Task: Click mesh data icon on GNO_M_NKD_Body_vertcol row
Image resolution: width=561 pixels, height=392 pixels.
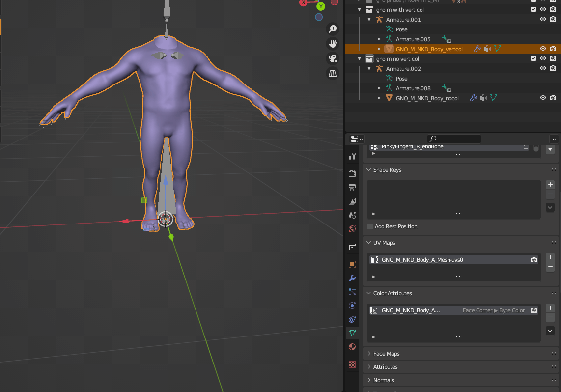Action: 497,49
